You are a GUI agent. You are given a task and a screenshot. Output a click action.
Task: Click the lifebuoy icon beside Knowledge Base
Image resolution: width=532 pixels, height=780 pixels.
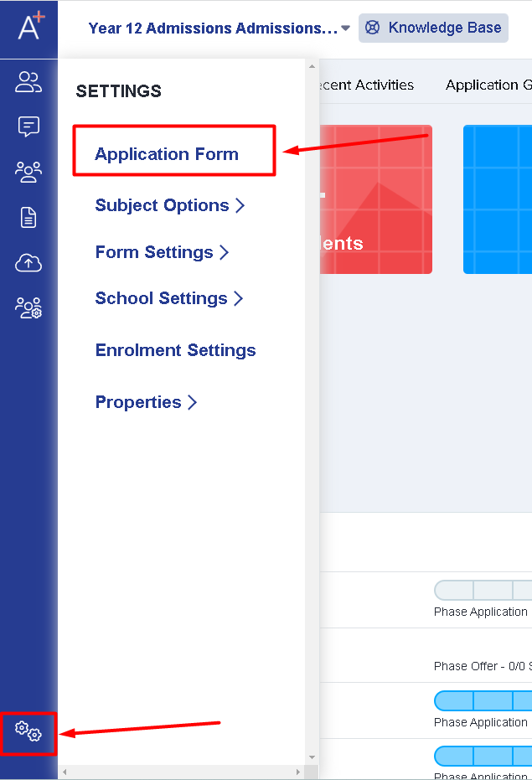pyautogui.click(x=373, y=28)
